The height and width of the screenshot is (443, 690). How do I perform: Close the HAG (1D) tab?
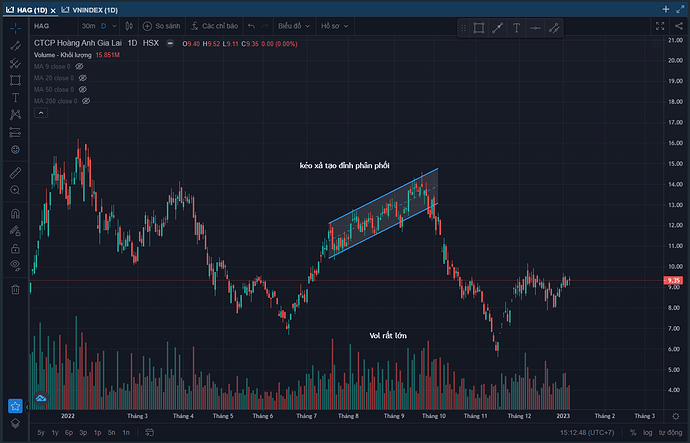pos(53,10)
